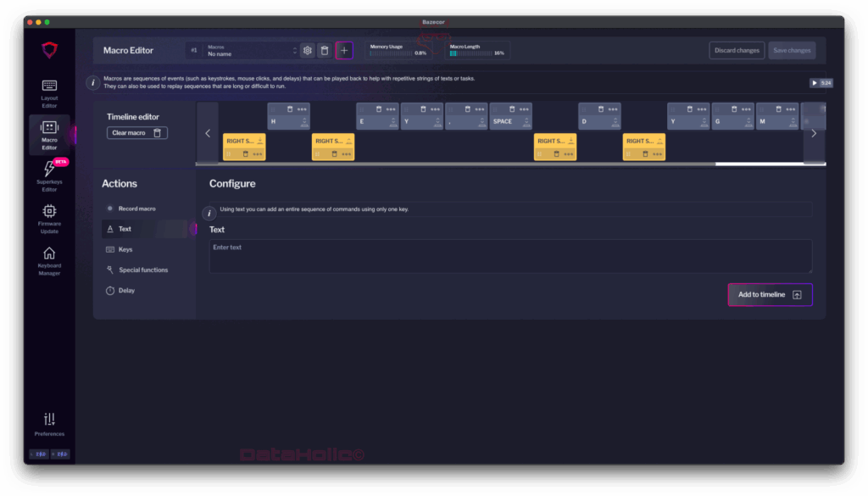
Task: Open three-dot menu on SPACE step
Action: 524,109
